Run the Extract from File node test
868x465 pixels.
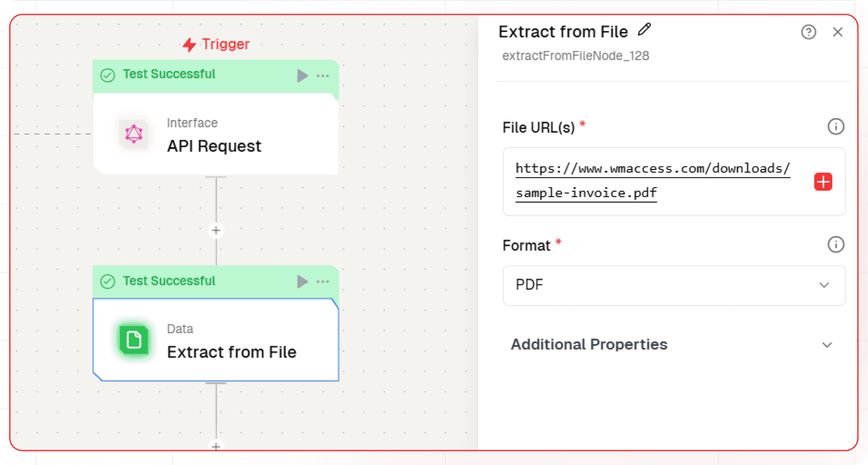pos(302,282)
